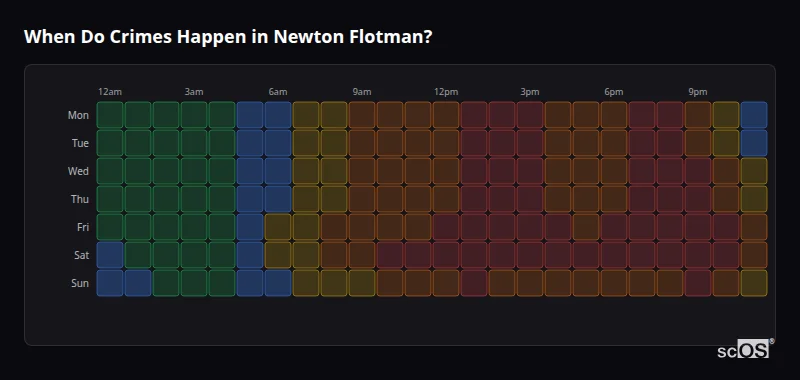Click the 6pm column label
The height and width of the screenshot is (380, 800).
pos(614,92)
